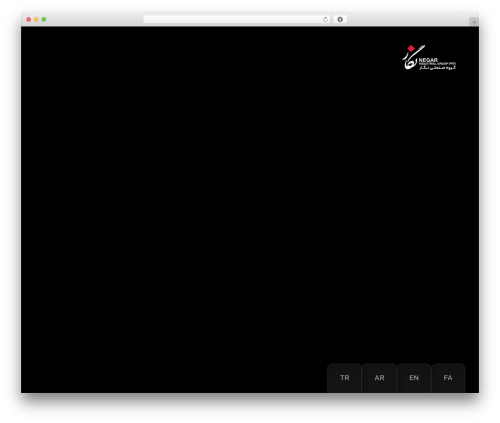Choose the EN language button

click(x=414, y=378)
